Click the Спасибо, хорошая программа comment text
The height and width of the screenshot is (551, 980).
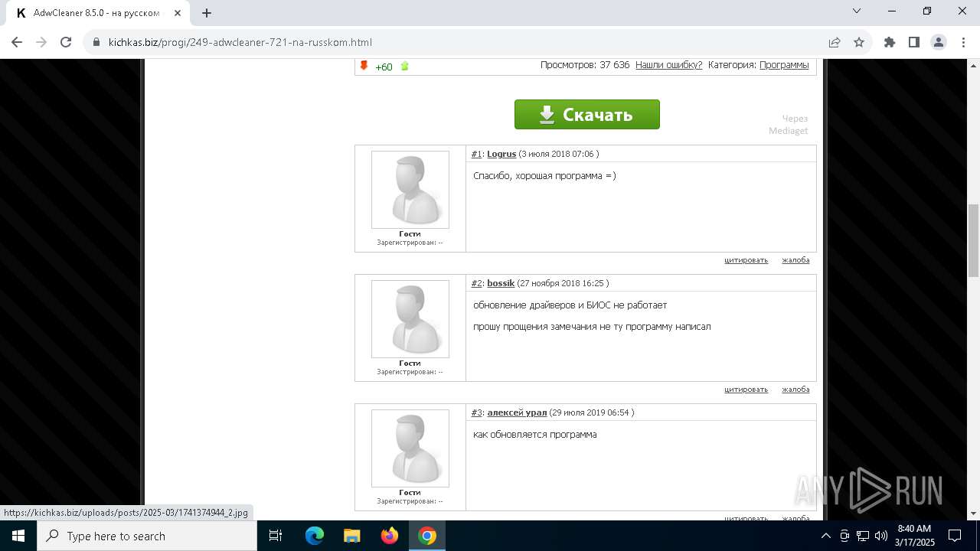click(544, 176)
